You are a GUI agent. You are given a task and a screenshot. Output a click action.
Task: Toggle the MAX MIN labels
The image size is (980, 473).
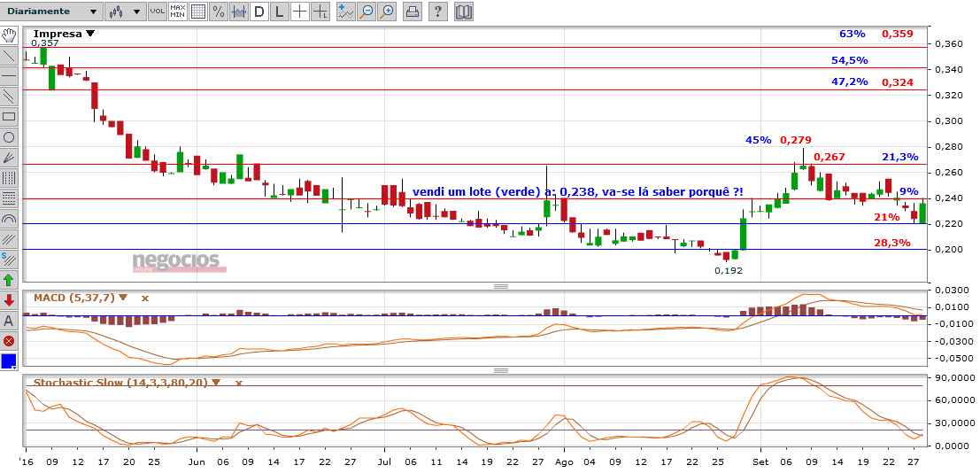pyautogui.click(x=178, y=12)
